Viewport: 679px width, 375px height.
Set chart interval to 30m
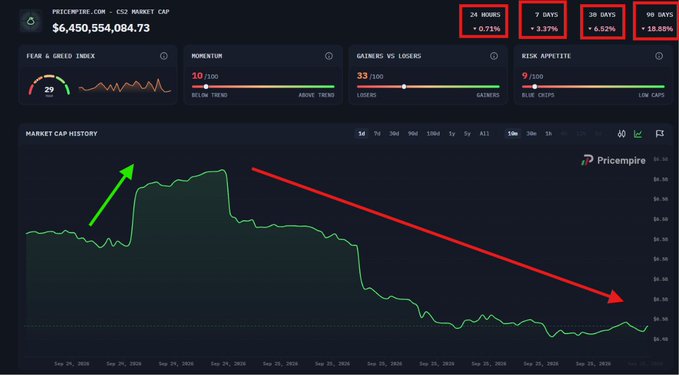(x=531, y=134)
